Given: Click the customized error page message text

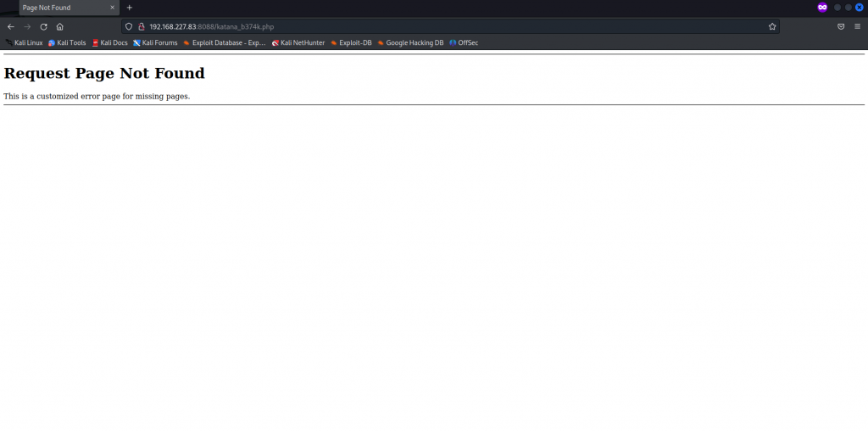Looking at the screenshot, I should tap(97, 97).
